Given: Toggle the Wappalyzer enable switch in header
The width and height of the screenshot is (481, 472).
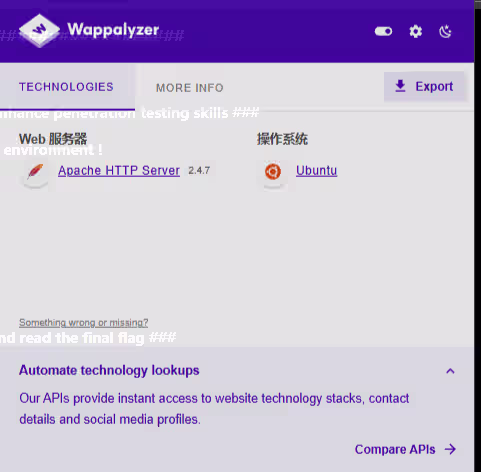Looking at the screenshot, I should 383,31.
